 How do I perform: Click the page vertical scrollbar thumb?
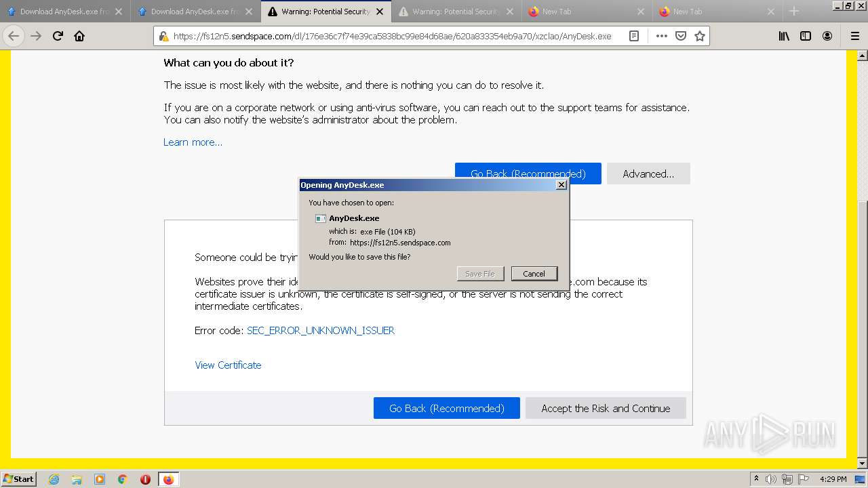[x=862, y=329]
